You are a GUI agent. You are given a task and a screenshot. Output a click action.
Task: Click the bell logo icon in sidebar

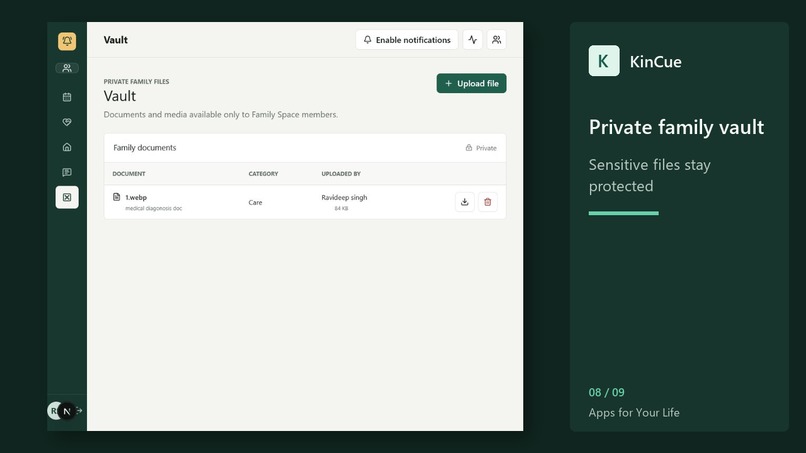[x=67, y=41]
